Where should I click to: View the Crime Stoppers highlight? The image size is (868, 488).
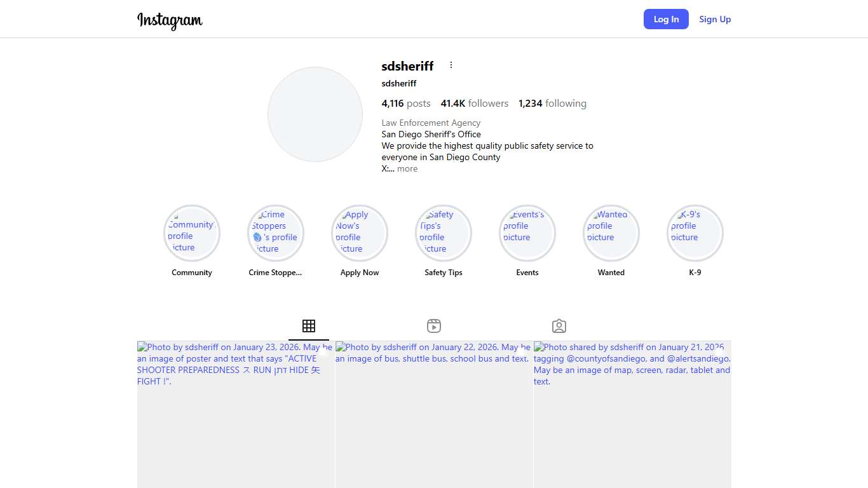pos(276,233)
